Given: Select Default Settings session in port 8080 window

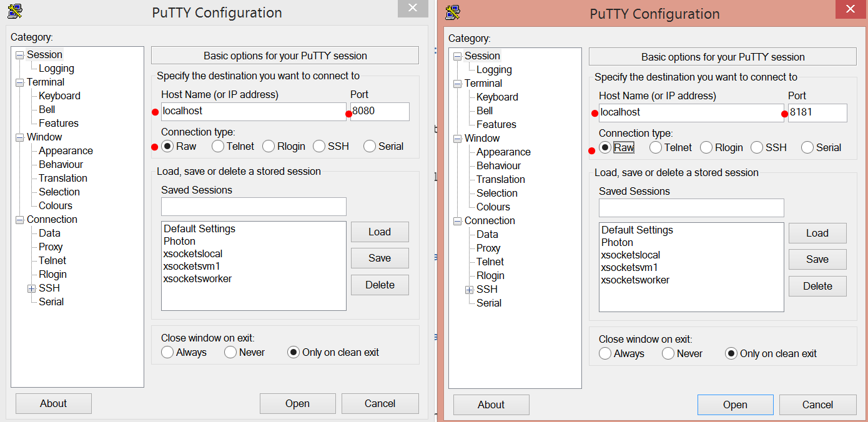Looking at the screenshot, I should click(200, 228).
